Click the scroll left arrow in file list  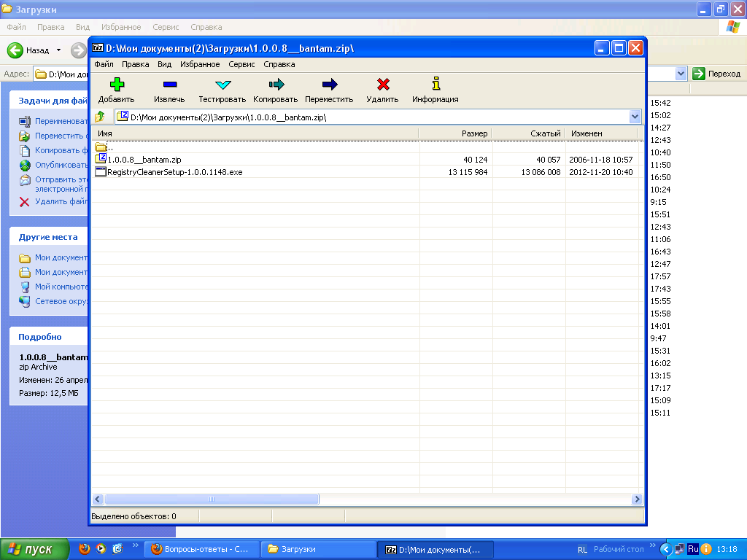(98, 499)
